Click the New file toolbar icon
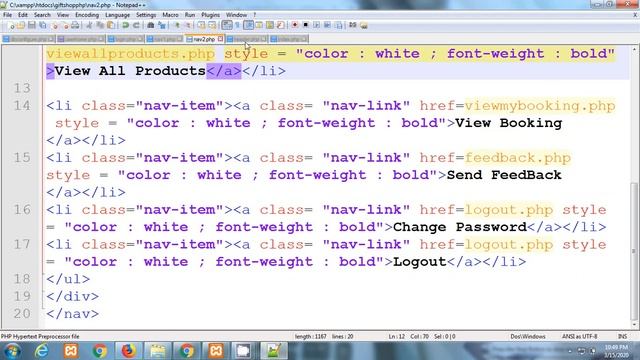Viewport: 640px width, 360px height. tap(11, 25)
